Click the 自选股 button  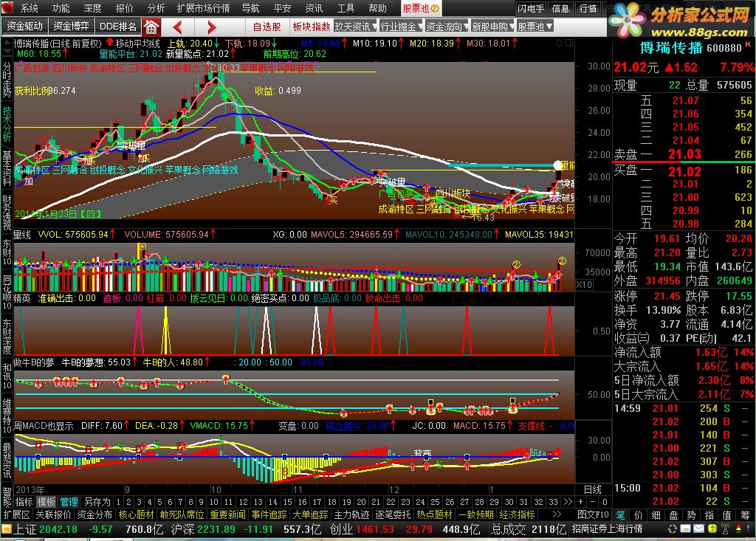coord(267,27)
